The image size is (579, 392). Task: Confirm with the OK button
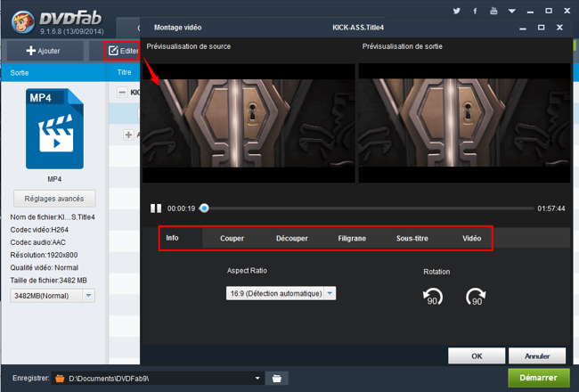click(477, 355)
